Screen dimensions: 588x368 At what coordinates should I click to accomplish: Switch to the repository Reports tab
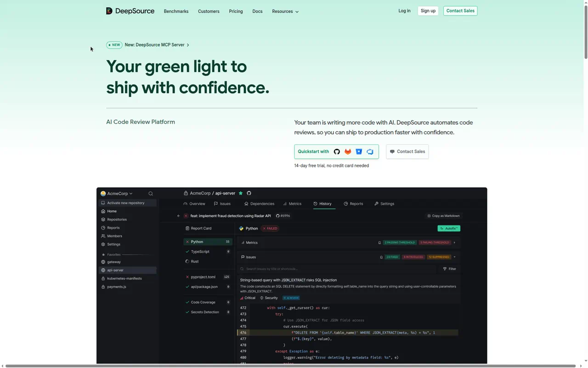point(353,204)
